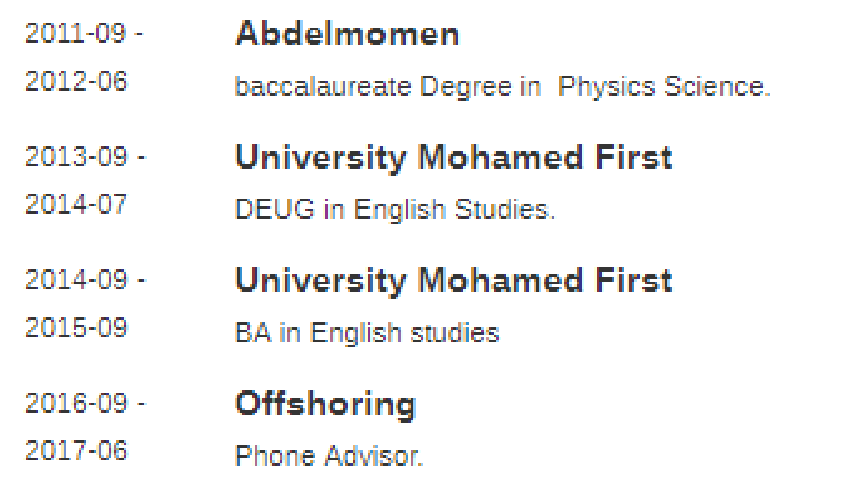Click the 2014-09 start date
The width and height of the screenshot is (851, 490).
click(76, 280)
